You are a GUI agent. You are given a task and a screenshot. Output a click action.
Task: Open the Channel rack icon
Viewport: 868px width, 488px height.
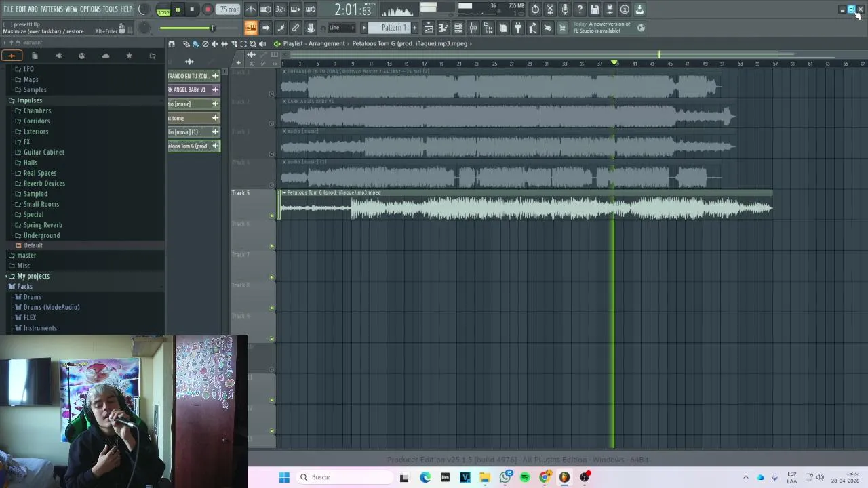pyautogui.click(x=458, y=28)
